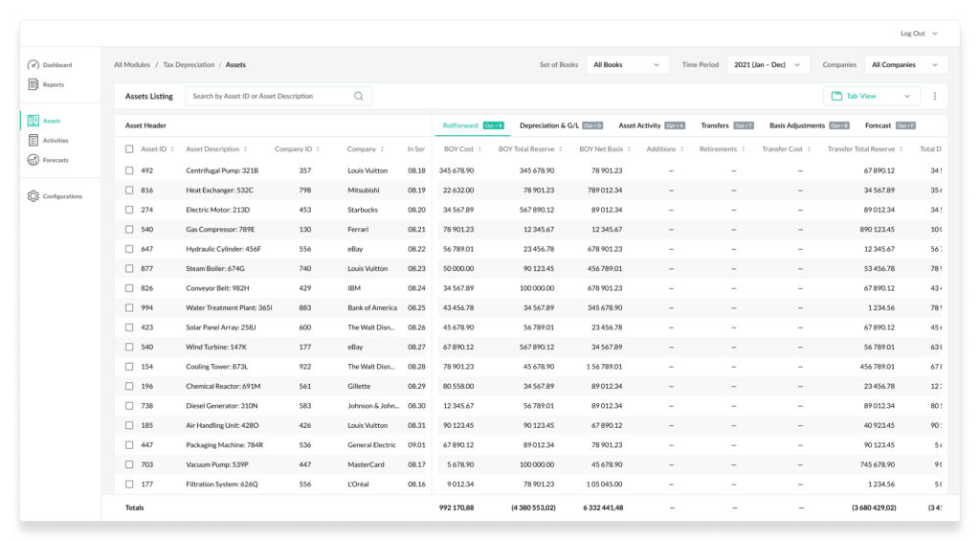Sort by Asset ID column arrows
Viewport: 980px width, 541px height.
tap(172, 148)
